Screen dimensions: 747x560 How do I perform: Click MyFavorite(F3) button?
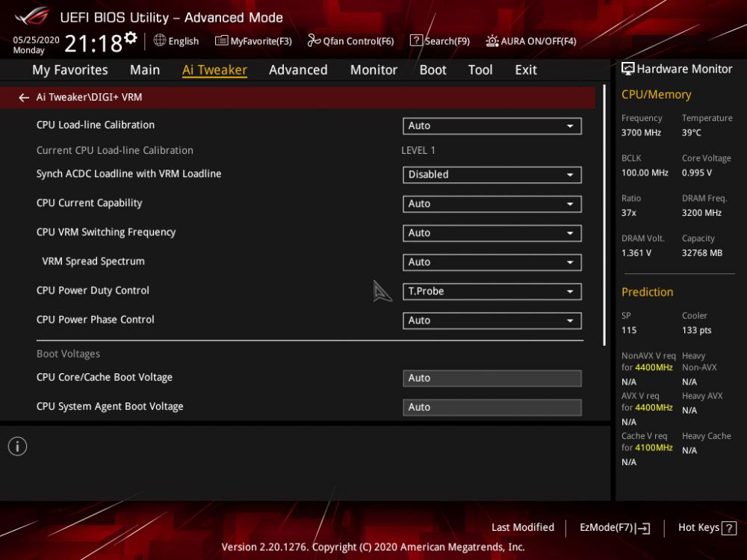pos(253,41)
